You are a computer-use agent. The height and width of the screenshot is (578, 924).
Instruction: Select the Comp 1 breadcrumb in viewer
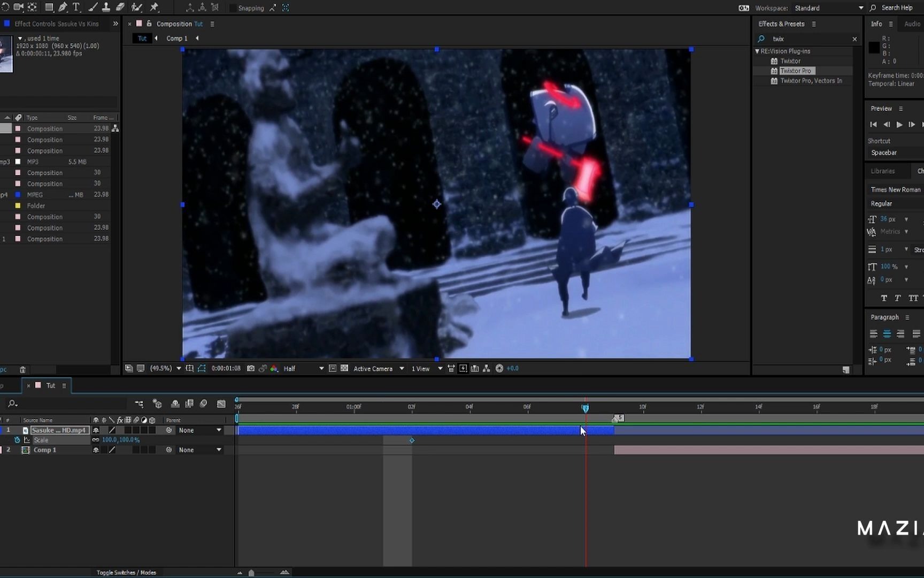[176, 38]
